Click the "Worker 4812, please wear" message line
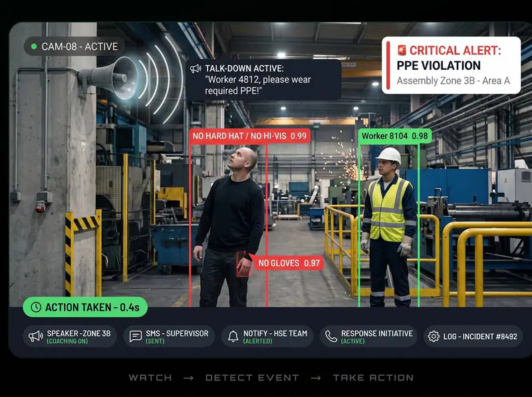532x397 pixels. point(259,80)
